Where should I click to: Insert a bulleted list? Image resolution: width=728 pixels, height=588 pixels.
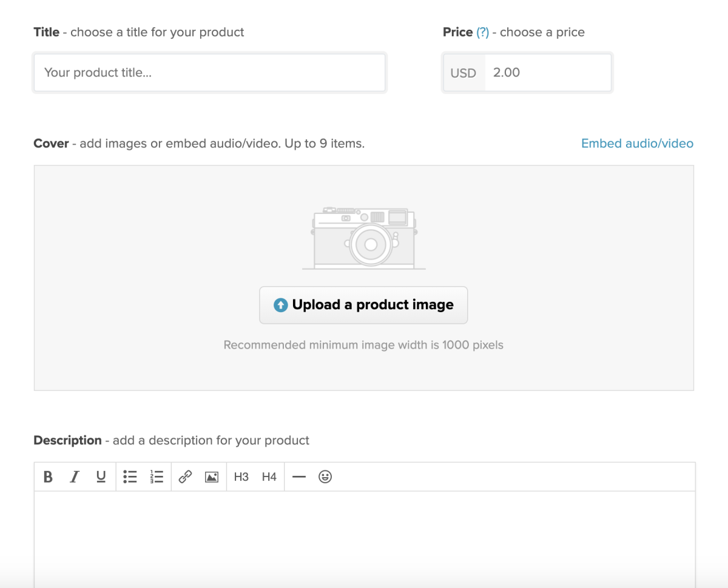pos(130,477)
